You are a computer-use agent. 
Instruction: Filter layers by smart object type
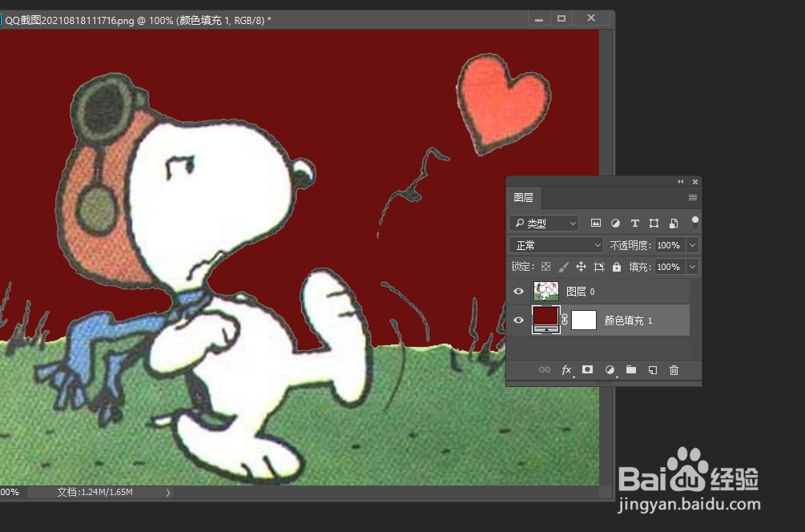[x=673, y=223]
